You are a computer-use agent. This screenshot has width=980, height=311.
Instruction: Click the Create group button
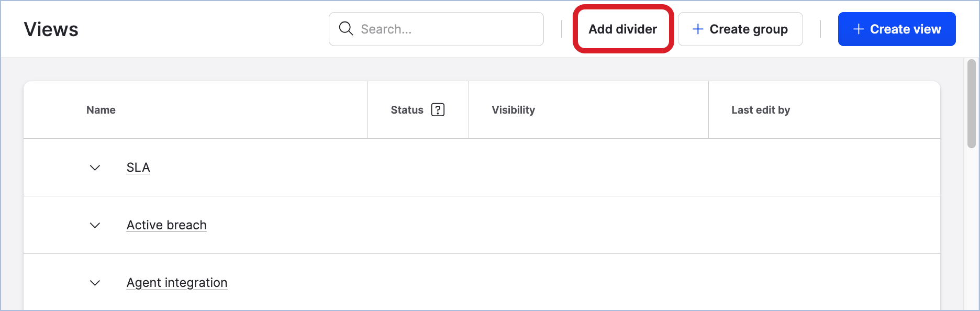pos(740,29)
